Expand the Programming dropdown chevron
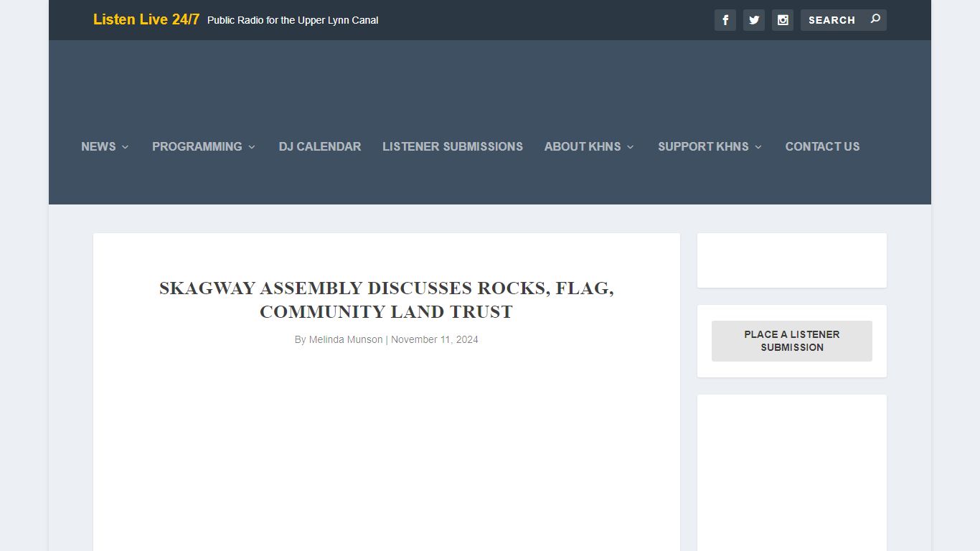The height and width of the screenshot is (551, 980). coord(252,147)
